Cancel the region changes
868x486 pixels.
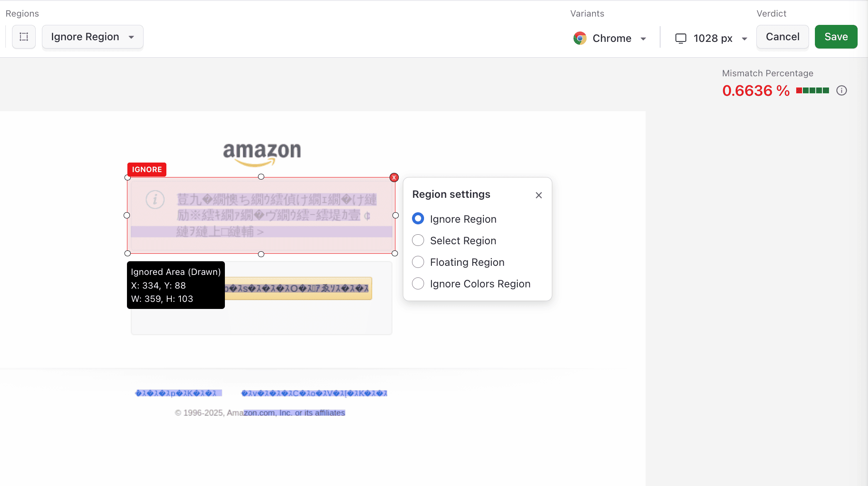click(x=782, y=36)
